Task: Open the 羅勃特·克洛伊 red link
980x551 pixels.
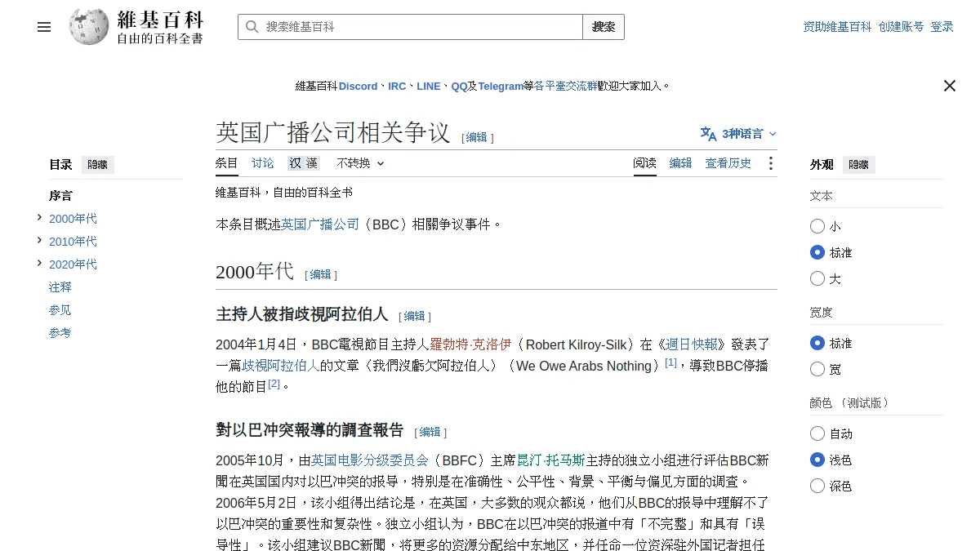Action: 470,344
